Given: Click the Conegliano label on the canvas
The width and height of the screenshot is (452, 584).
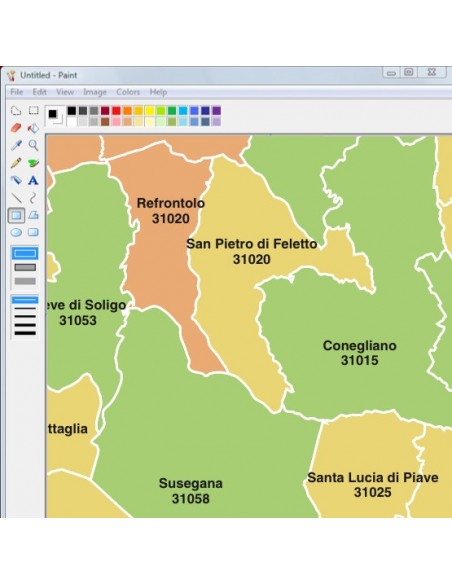Looking at the screenshot, I should [x=360, y=346].
